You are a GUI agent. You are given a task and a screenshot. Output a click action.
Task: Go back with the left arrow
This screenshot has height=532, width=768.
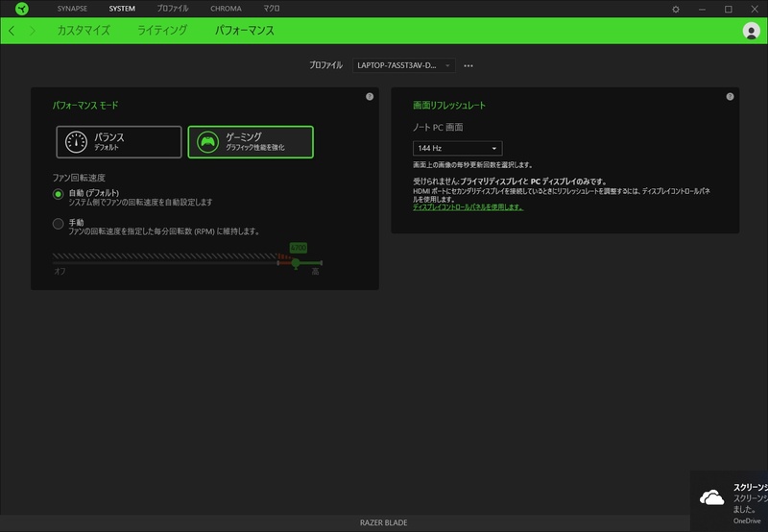pos(12,31)
